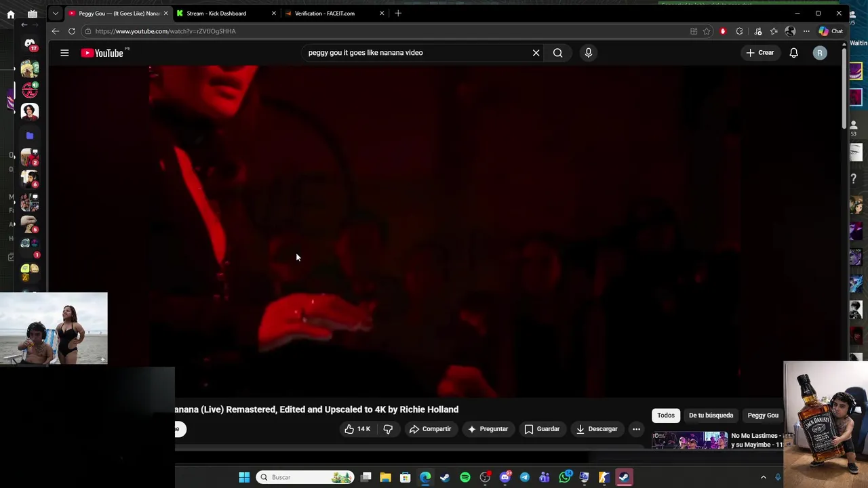Click the taskbar Buscar search box
The height and width of the screenshot is (488, 868).
click(305, 477)
